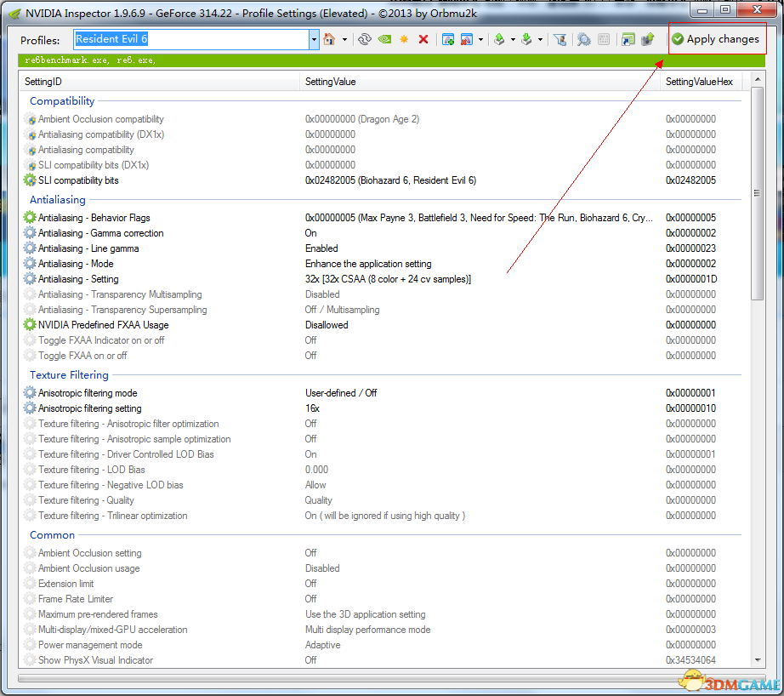This screenshot has height=696, width=784.
Task: Sort by the SettingID column header
Action: tap(160, 82)
